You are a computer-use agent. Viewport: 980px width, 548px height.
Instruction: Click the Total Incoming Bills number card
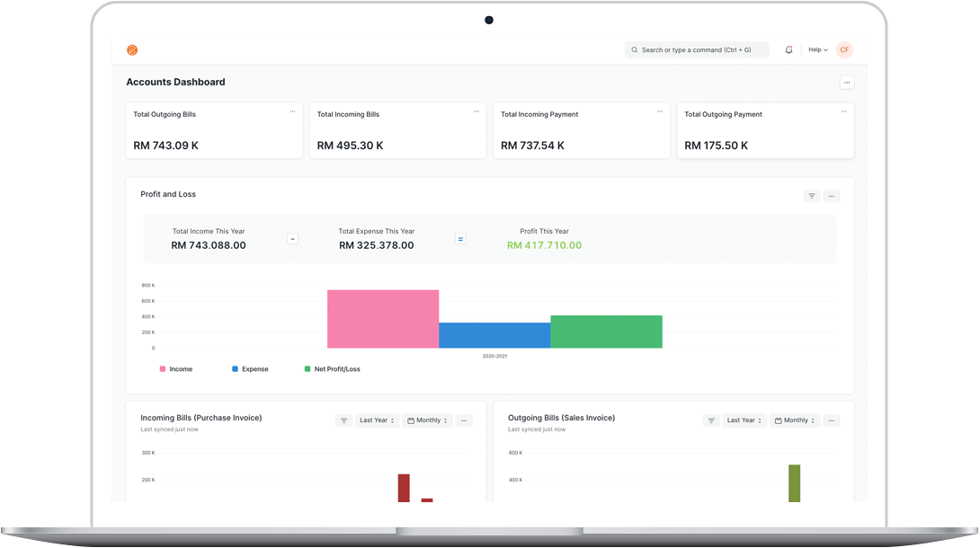pos(397,131)
